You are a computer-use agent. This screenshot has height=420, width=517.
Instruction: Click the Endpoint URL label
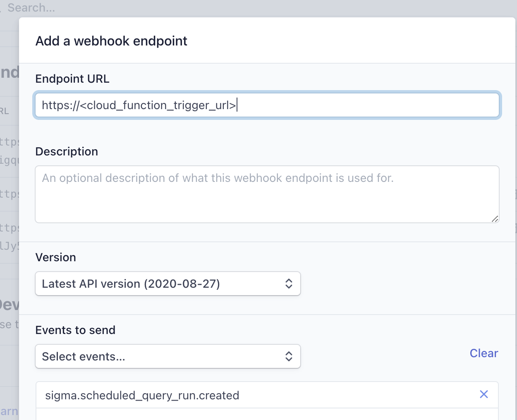(x=72, y=79)
